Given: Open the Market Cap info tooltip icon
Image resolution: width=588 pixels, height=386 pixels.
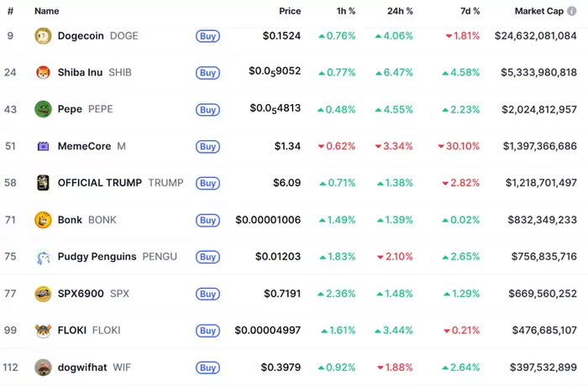Looking at the screenshot, I should coord(571,12).
